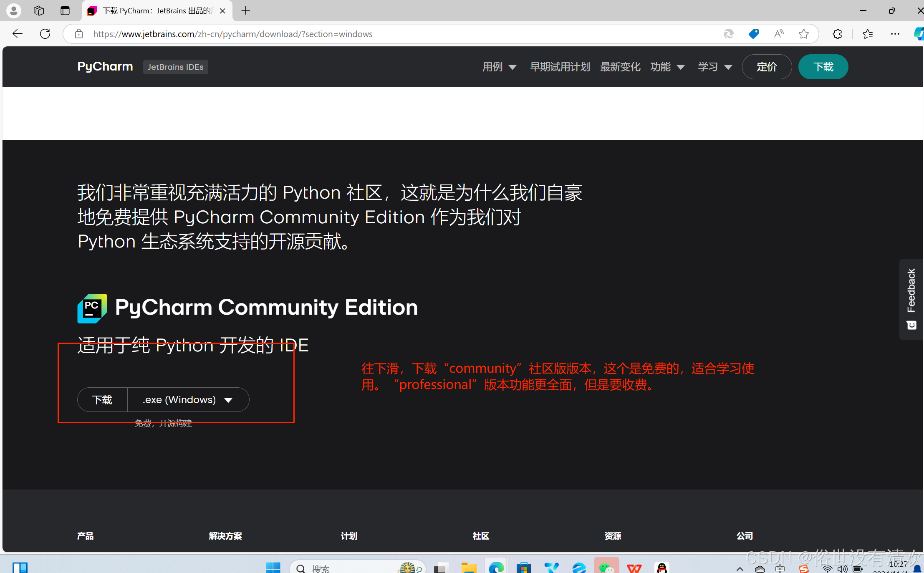The height and width of the screenshot is (573, 924).
Task: Expand the 用例 dropdown menu
Action: pos(499,67)
